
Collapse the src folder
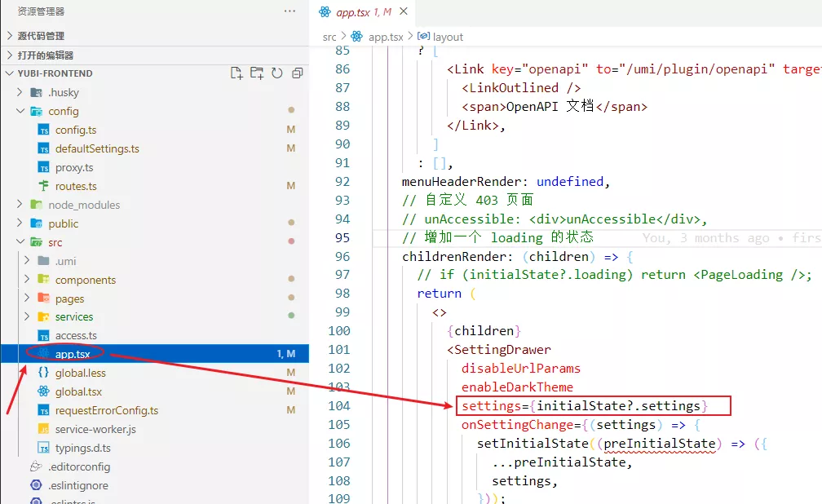click(20, 241)
